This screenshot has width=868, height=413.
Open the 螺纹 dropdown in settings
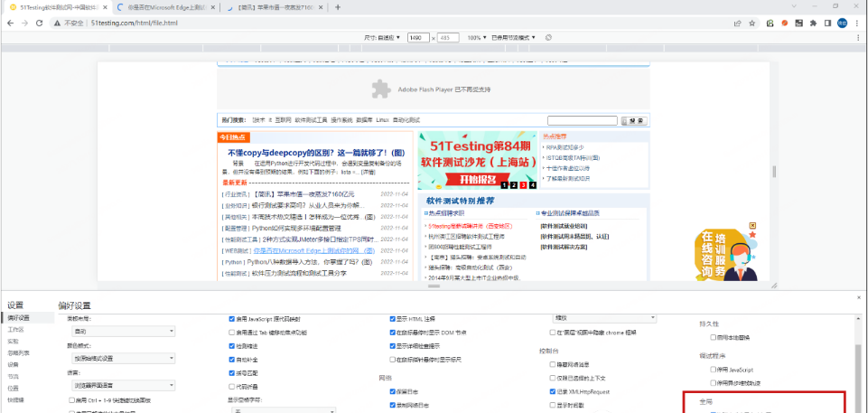[x=604, y=318]
